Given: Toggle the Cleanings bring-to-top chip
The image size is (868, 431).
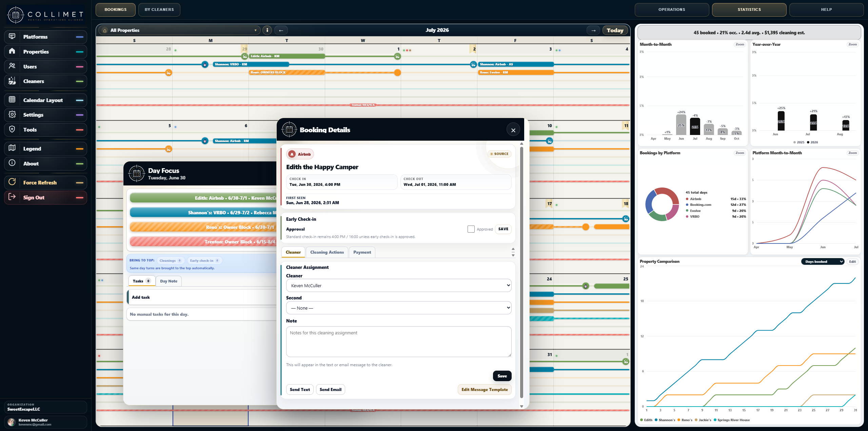Looking at the screenshot, I should [171, 261].
